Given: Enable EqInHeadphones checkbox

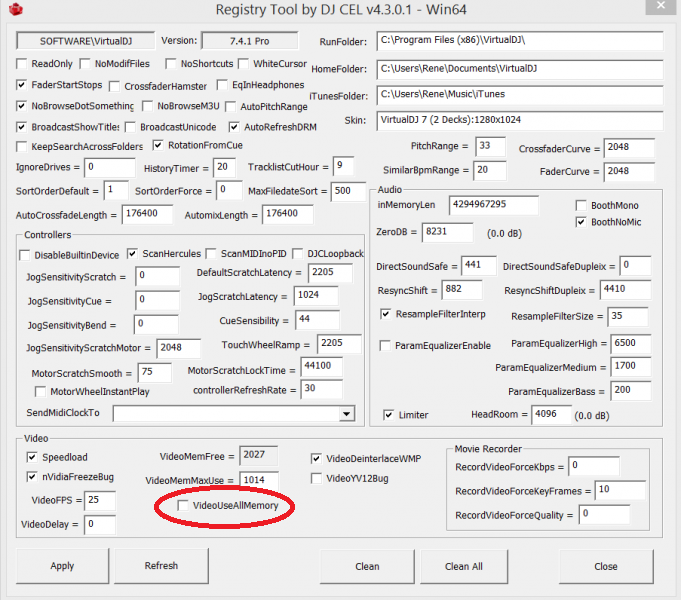Looking at the screenshot, I should [222, 85].
